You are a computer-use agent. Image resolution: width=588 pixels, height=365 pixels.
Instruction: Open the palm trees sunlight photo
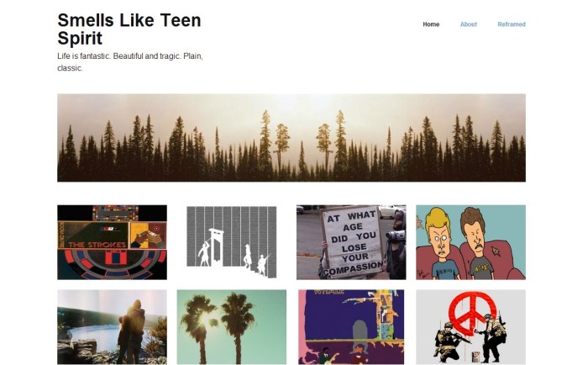[x=232, y=327]
